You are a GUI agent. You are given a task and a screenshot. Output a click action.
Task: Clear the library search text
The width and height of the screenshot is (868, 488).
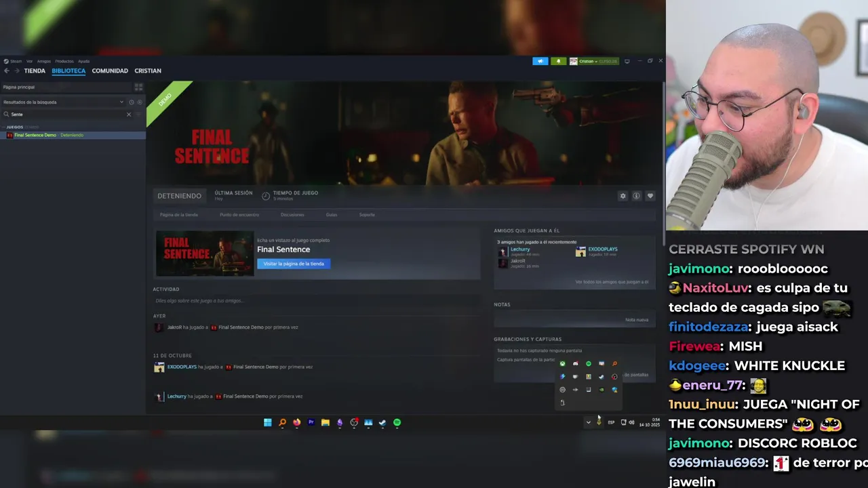[129, 114]
